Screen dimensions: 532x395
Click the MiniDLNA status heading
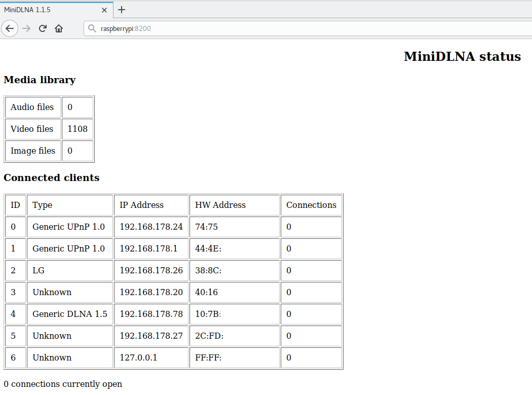pyautogui.click(x=462, y=56)
